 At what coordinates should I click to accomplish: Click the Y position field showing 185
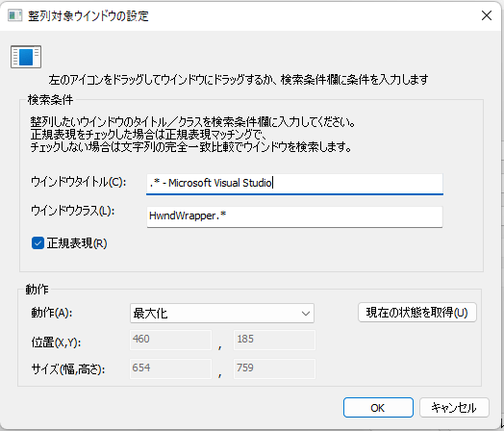pos(274,340)
